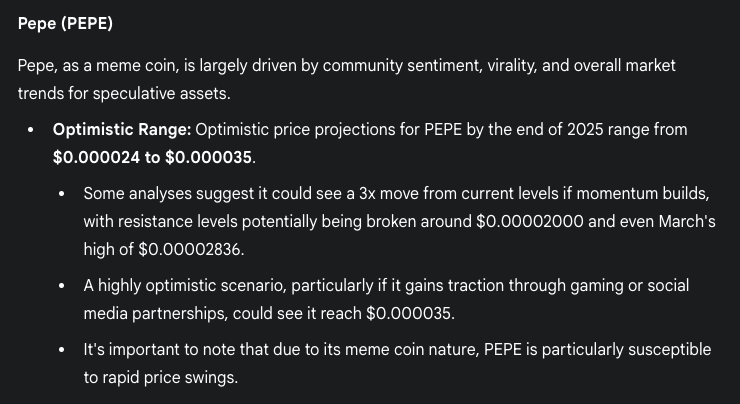This screenshot has width=740, height=404.
Task: Click the bullet dot before "Some analyses"
Action: coord(64,197)
